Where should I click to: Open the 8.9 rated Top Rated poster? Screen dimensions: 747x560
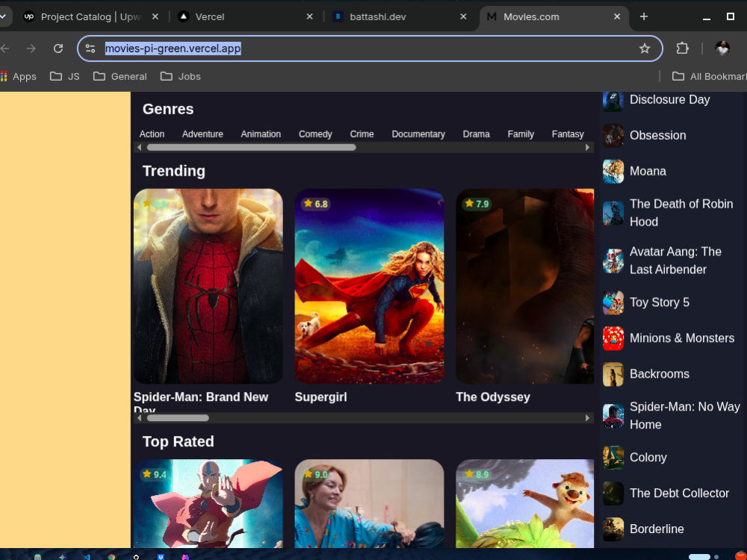coord(525,503)
